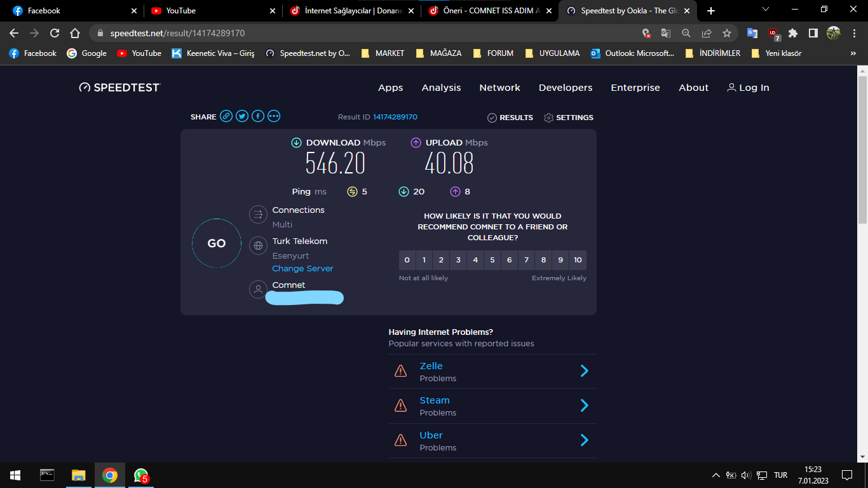Open the browser home page icon
The height and width of the screenshot is (488, 868).
tap(75, 33)
